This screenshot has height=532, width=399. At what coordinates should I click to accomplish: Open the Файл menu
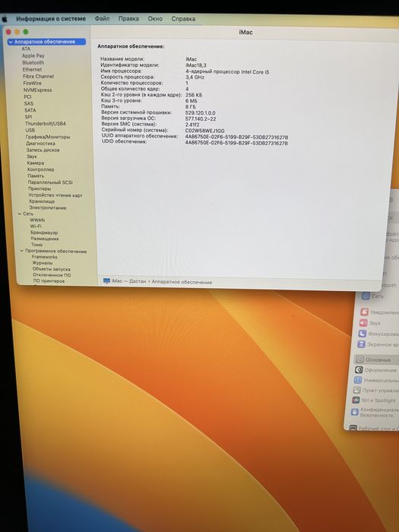(x=102, y=19)
